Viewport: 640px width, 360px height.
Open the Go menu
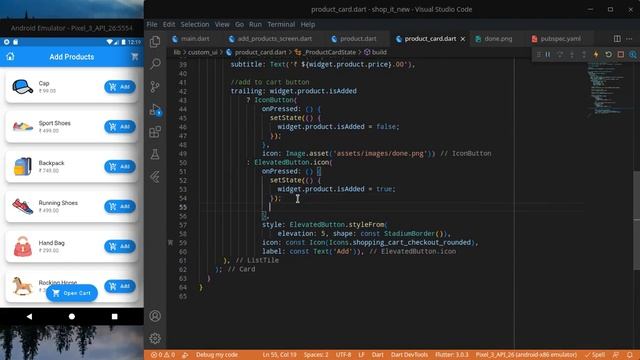pos(240,24)
